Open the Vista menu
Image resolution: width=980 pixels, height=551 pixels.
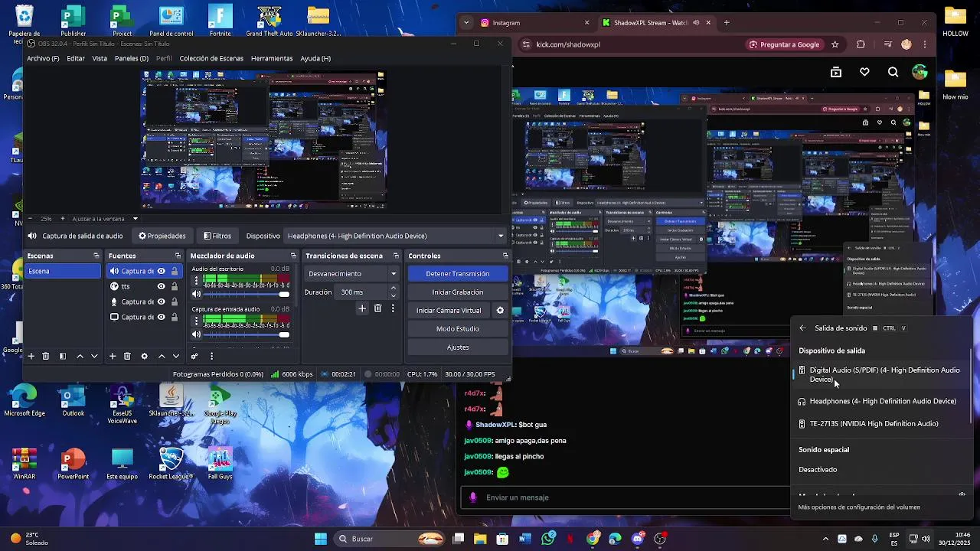[x=100, y=58]
